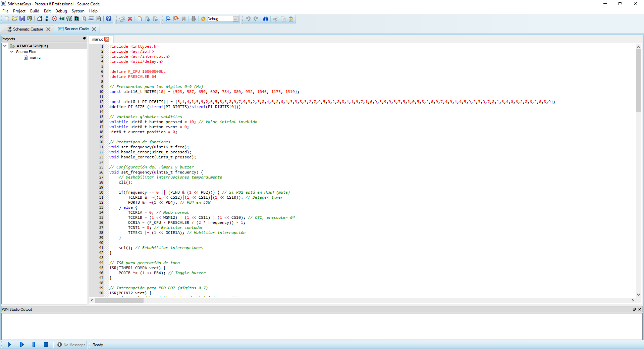Click the editor horizontal scrollbar thumb

click(x=119, y=300)
